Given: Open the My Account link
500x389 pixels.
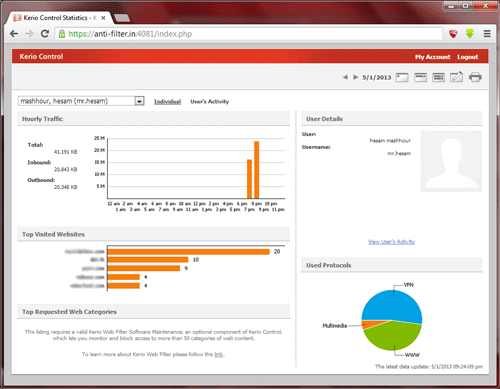Looking at the screenshot, I should pyautogui.click(x=433, y=57).
